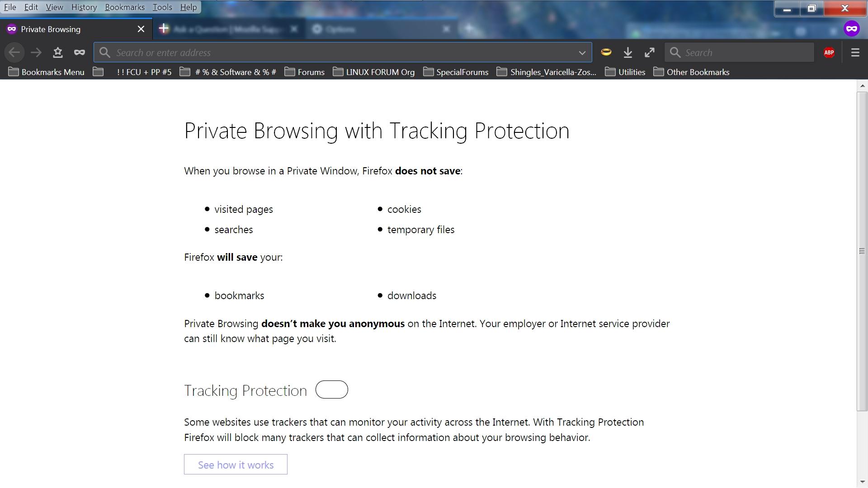Open the hamburger menu icon
The width and height of the screenshot is (868, 488).
(855, 52)
